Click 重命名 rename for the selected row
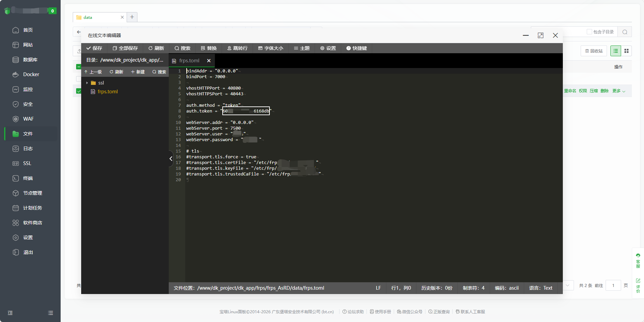 pos(570,91)
